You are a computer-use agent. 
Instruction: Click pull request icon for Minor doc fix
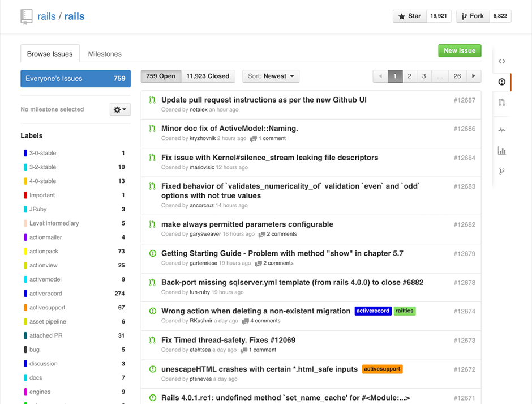[x=152, y=129]
